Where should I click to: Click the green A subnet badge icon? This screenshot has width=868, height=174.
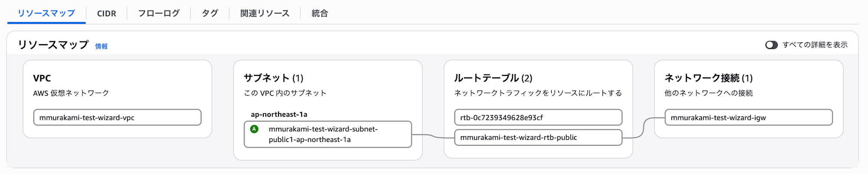254,129
